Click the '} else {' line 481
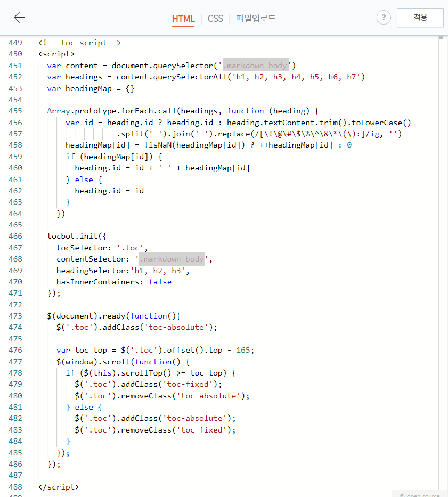 [84, 408]
